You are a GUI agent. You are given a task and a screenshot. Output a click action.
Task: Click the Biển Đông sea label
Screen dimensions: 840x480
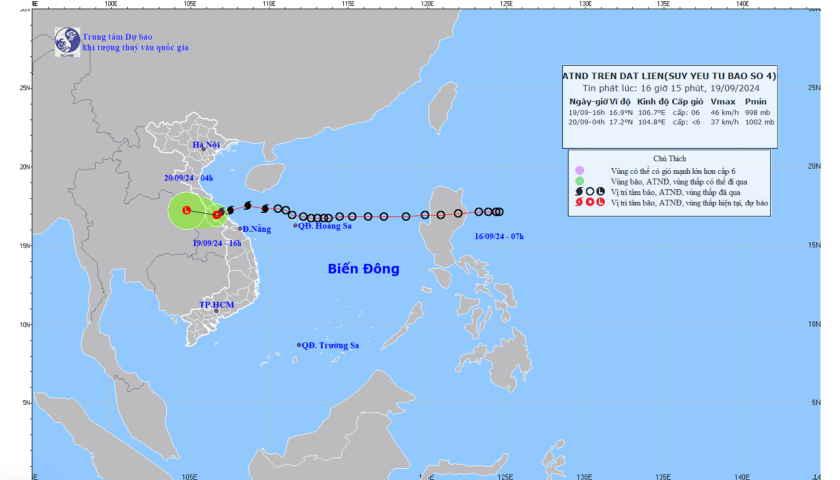tap(363, 269)
